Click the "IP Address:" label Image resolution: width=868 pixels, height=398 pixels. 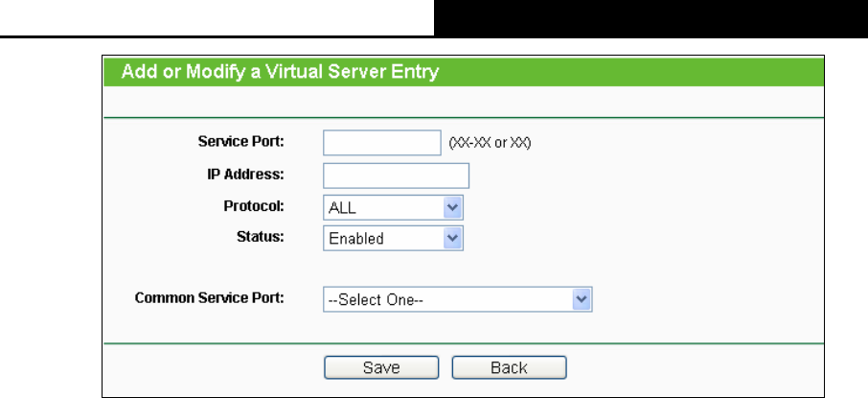[x=246, y=175]
